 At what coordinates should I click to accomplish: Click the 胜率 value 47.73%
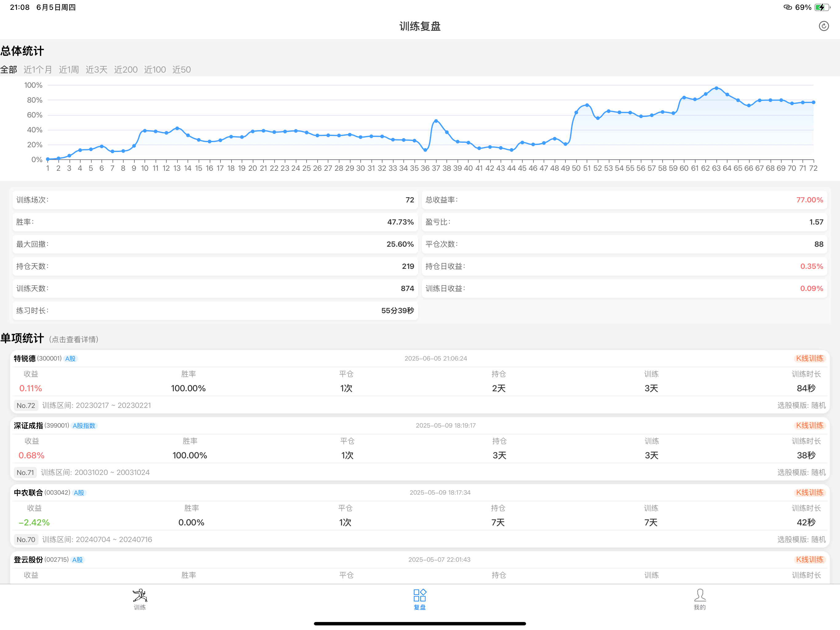pyautogui.click(x=401, y=222)
